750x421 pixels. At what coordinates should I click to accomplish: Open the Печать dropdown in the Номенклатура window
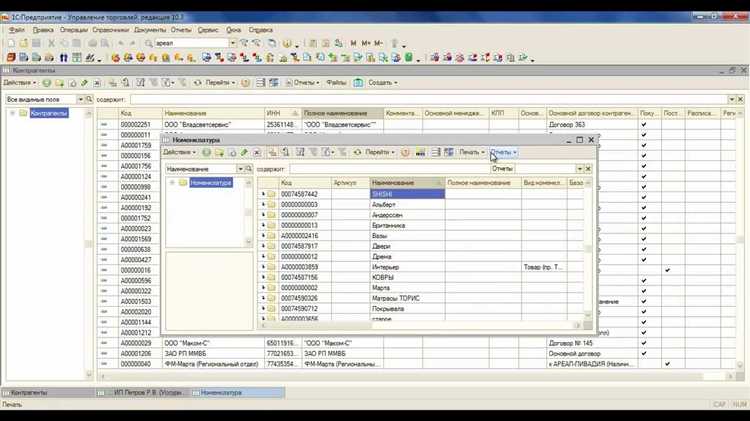coord(472,153)
